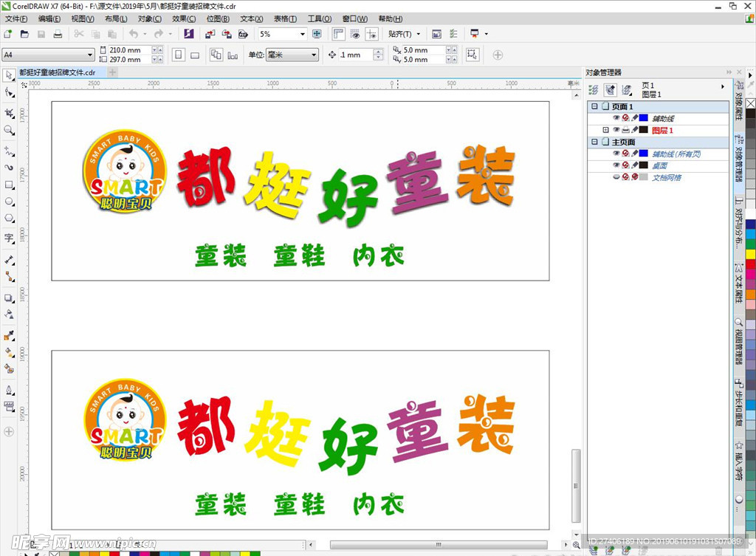Click the new document tab plus button
This screenshot has height=556, width=756.
[x=112, y=72]
